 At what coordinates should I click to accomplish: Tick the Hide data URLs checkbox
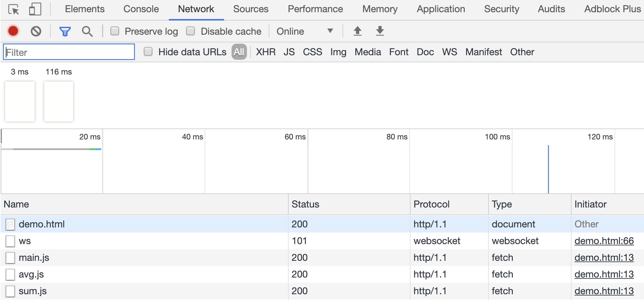pos(148,52)
